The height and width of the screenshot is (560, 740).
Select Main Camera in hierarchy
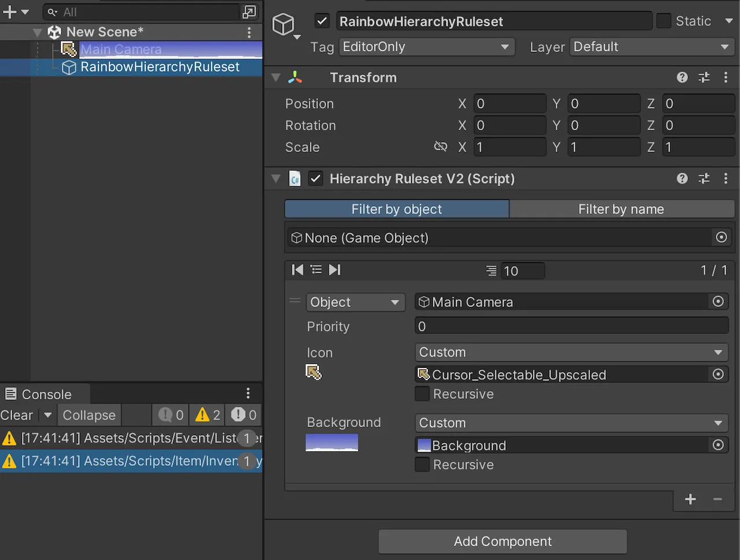tap(121, 50)
